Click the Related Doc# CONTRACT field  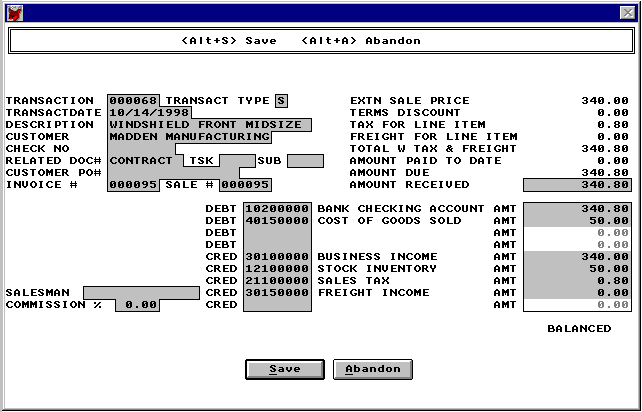145,161
